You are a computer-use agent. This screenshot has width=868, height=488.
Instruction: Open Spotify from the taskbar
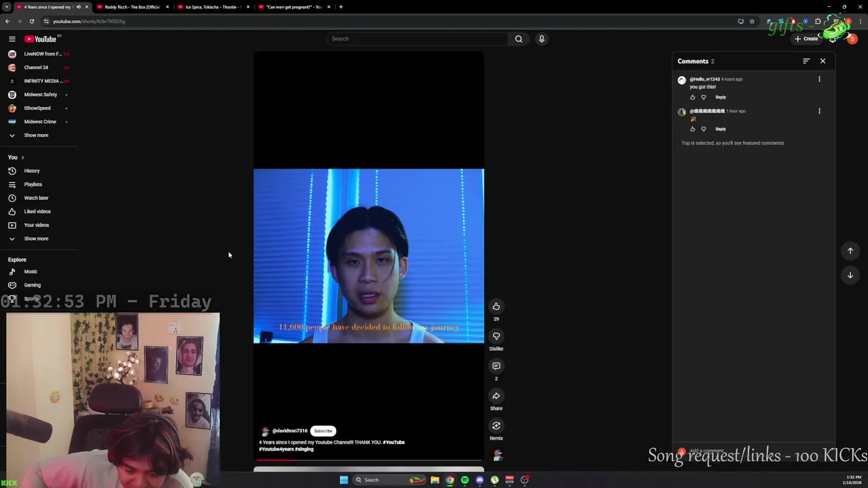[x=465, y=480]
